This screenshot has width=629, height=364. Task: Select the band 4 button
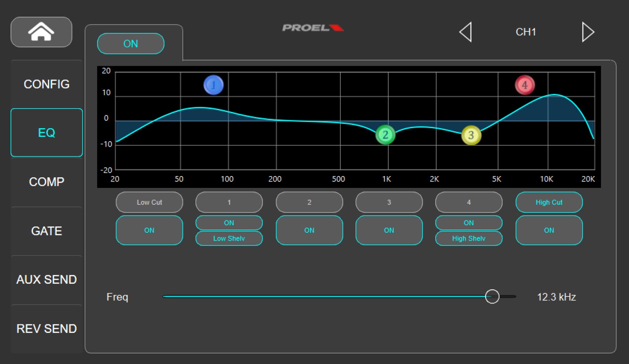tap(469, 202)
